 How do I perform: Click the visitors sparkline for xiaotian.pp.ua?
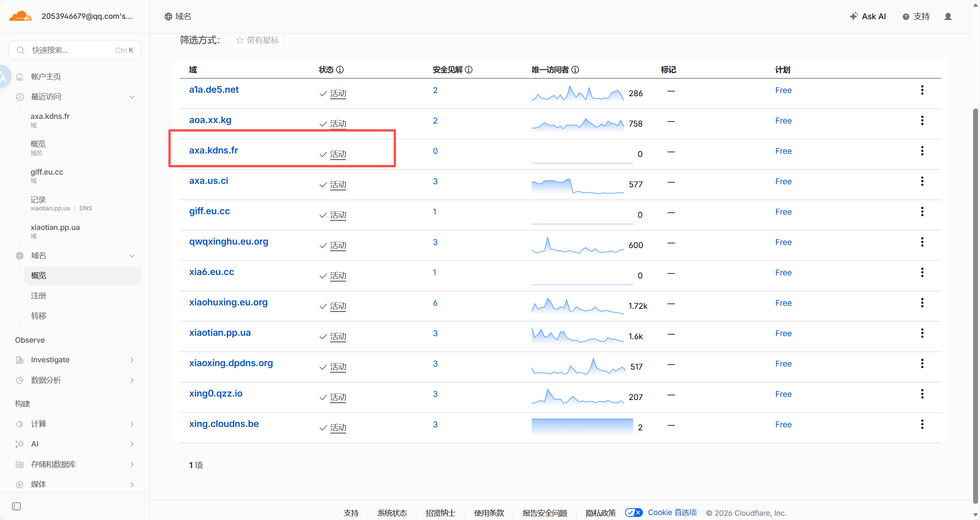pyautogui.click(x=577, y=335)
